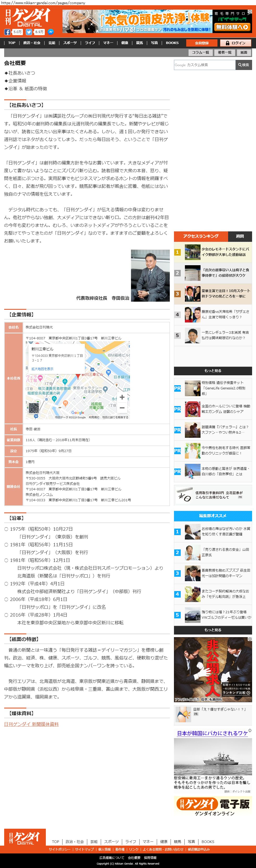Click the lock icon on the ログイン button
The height and width of the screenshot is (868, 256).
pyautogui.click(x=228, y=43)
